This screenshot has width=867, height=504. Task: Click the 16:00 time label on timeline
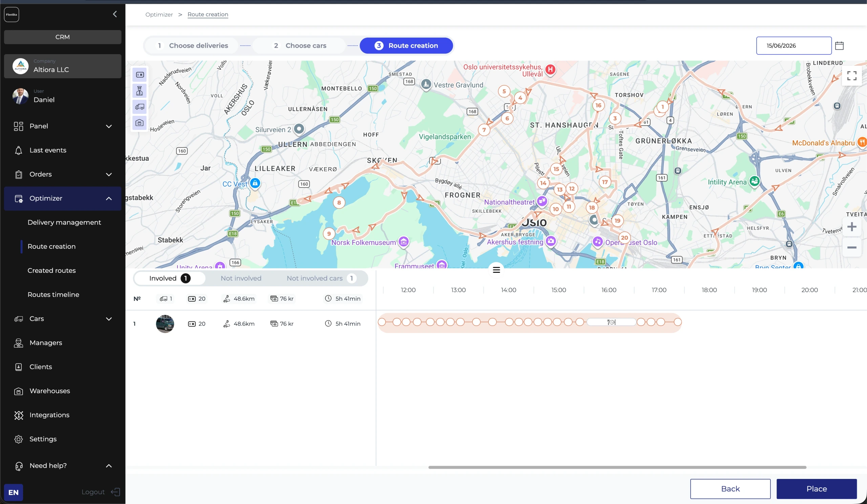(609, 290)
